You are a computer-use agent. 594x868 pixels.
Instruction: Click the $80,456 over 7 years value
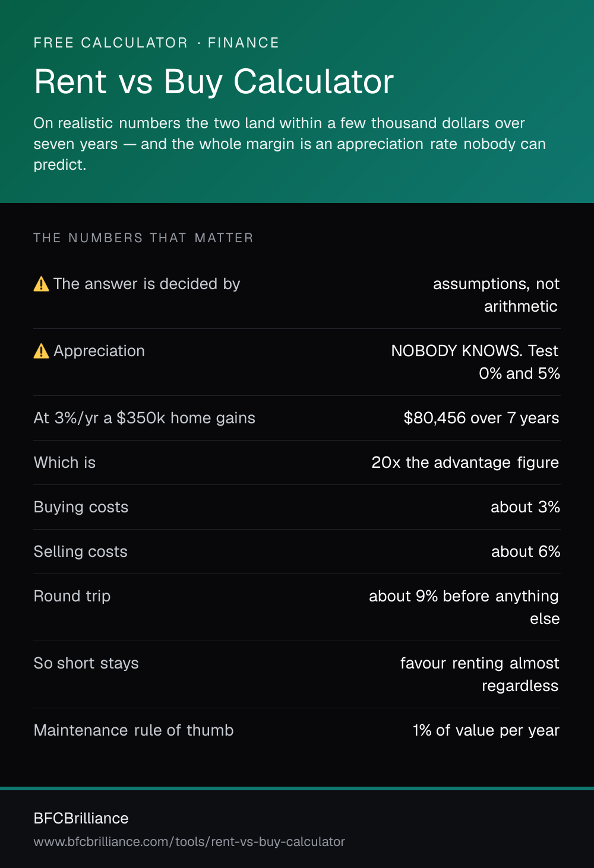click(481, 418)
